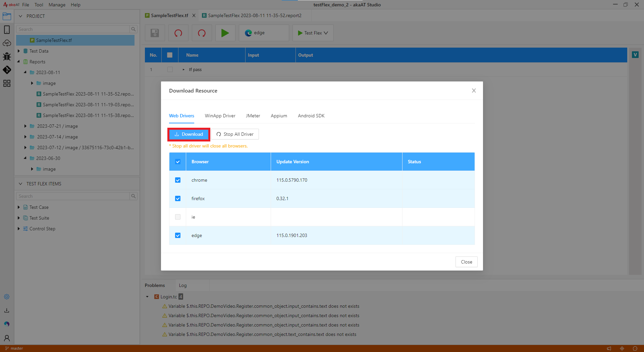Open user account icon in sidebar

7,338
